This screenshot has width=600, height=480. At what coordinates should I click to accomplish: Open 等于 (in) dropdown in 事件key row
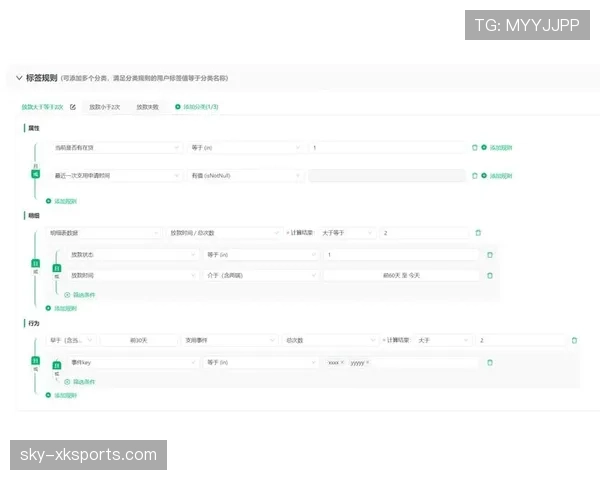pyautogui.click(x=261, y=362)
